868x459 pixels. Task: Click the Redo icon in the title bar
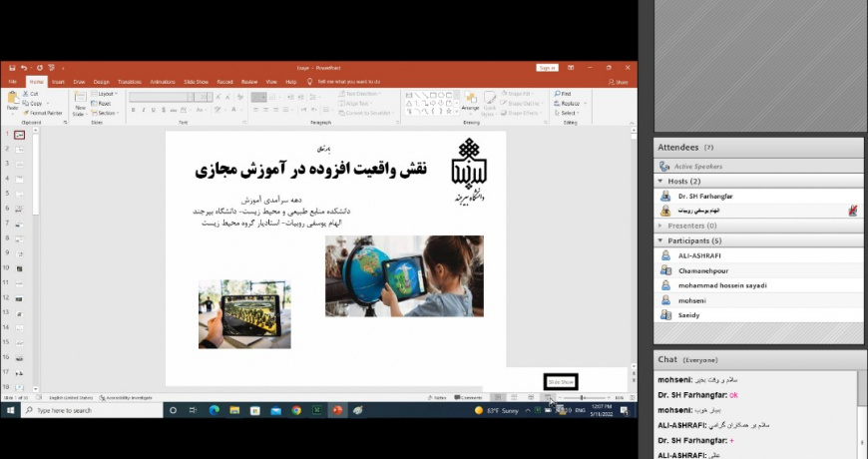coord(40,68)
